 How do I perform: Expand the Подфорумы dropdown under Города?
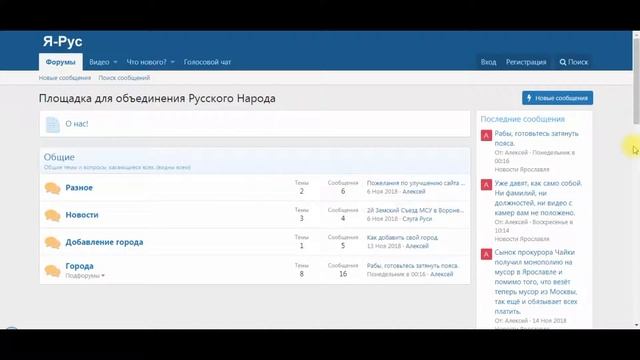[85, 276]
